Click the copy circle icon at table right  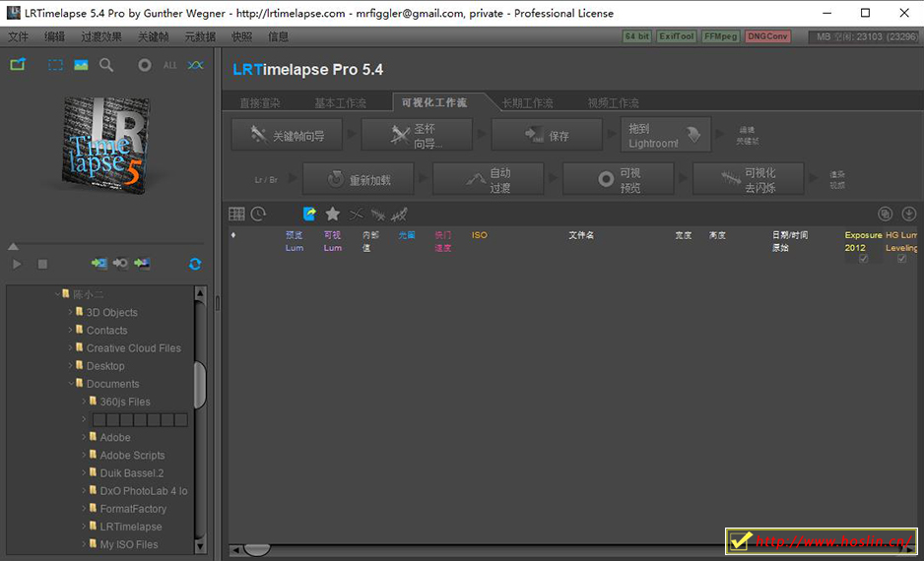886,214
